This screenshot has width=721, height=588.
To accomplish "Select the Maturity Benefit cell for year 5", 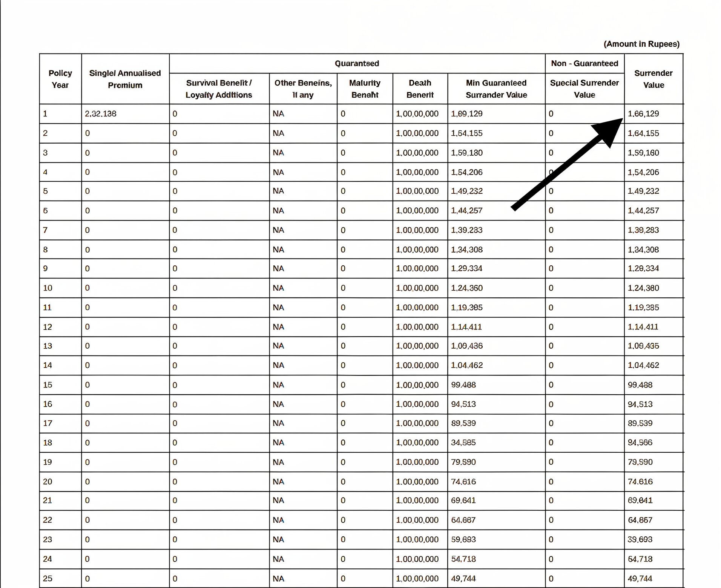I will 343,191.
